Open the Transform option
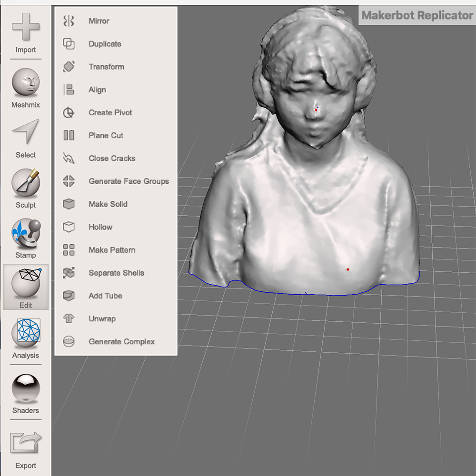 pyautogui.click(x=106, y=67)
